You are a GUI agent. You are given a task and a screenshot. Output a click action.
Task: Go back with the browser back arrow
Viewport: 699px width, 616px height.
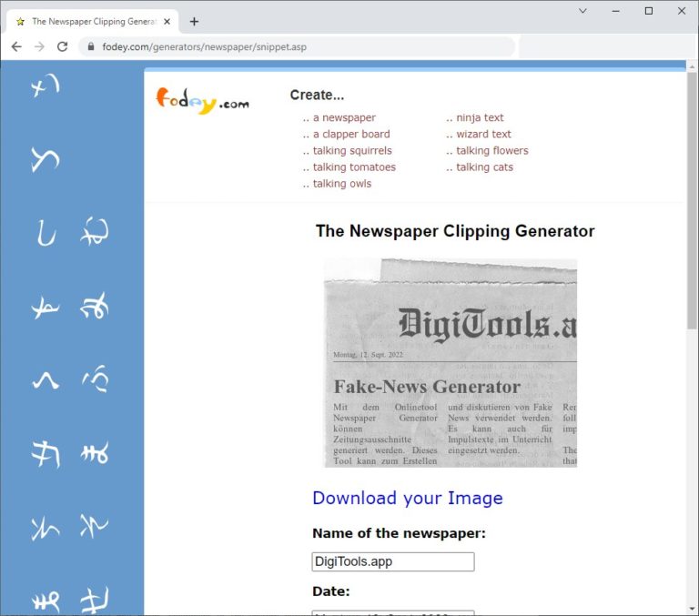[16, 46]
